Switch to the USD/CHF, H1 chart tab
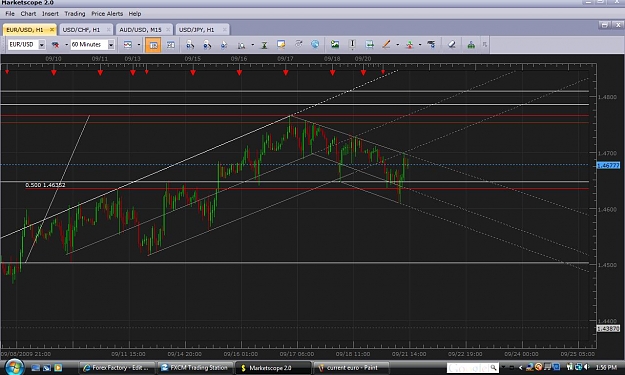This screenshot has width=625, height=375. pyautogui.click(x=81, y=29)
